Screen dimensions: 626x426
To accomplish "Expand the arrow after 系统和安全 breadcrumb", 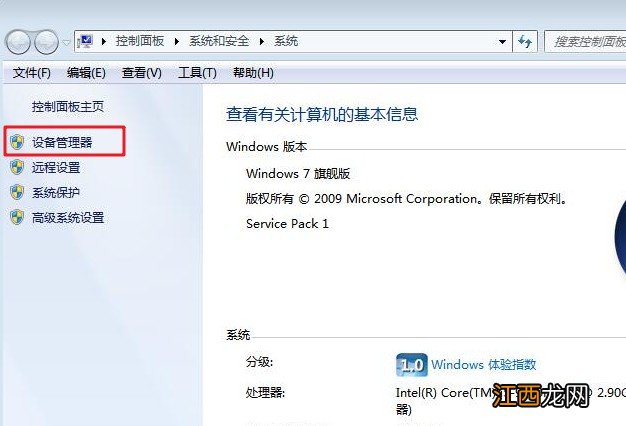I will 261,41.
